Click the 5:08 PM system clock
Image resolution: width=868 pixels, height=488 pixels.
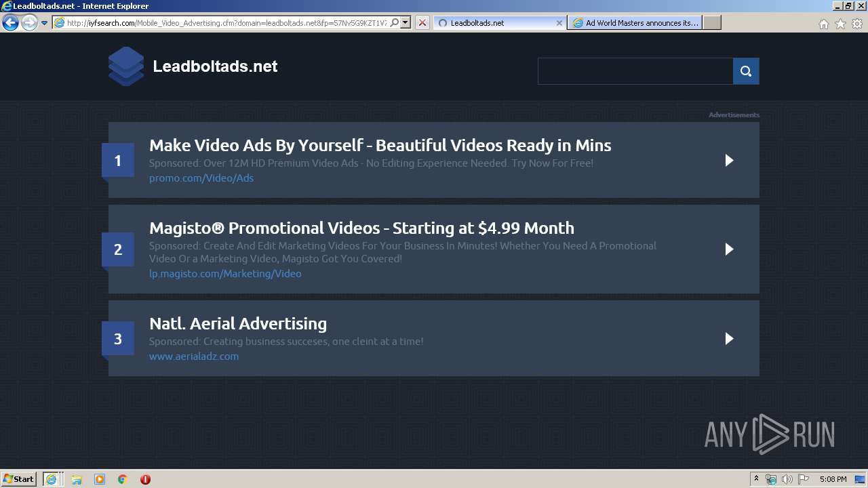pyautogui.click(x=833, y=479)
